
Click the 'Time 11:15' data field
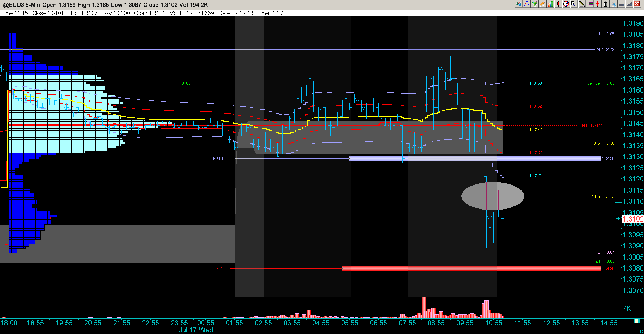click(15, 13)
